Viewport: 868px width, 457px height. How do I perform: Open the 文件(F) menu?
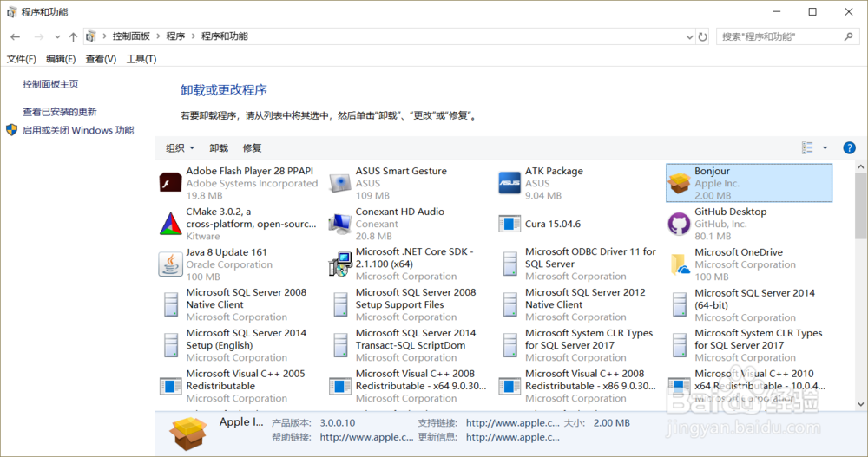click(x=21, y=59)
